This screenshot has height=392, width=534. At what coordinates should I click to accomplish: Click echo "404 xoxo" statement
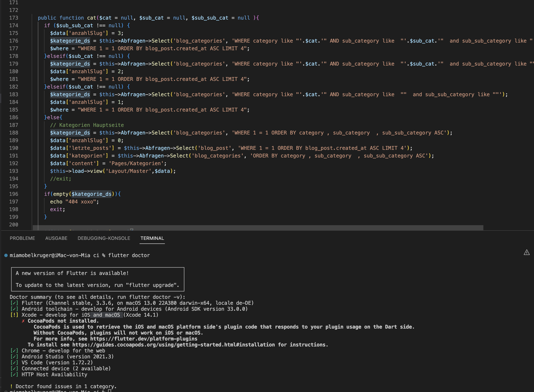74,202
